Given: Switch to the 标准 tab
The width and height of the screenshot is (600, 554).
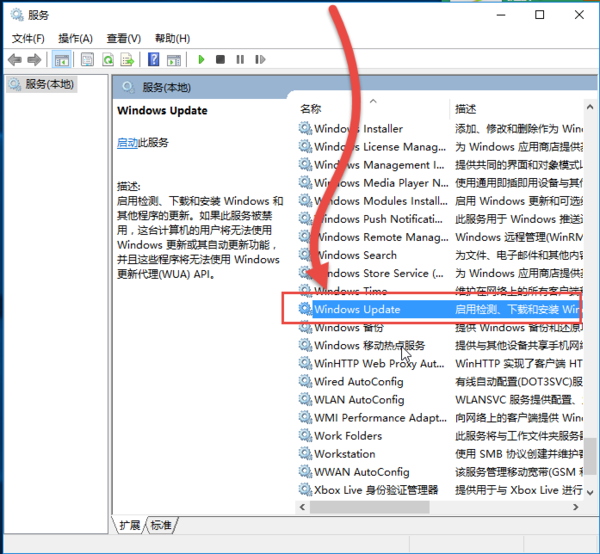Looking at the screenshot, I should 161,525.
